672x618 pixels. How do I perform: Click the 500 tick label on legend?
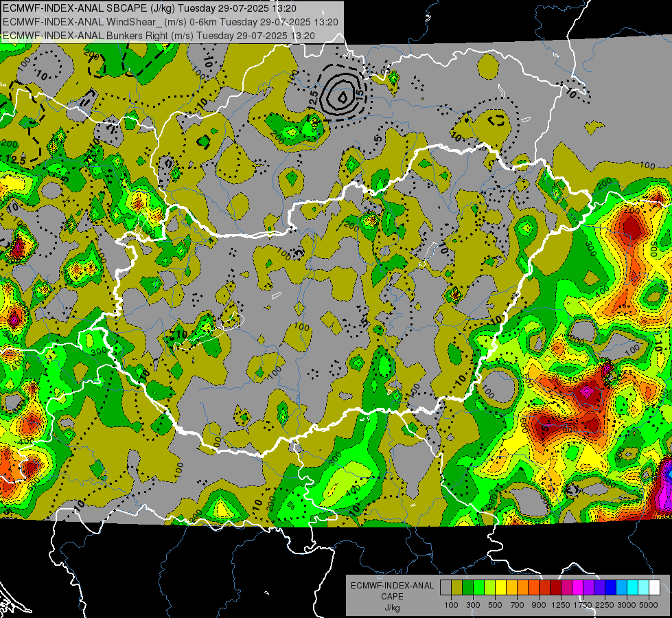point(495,605)
